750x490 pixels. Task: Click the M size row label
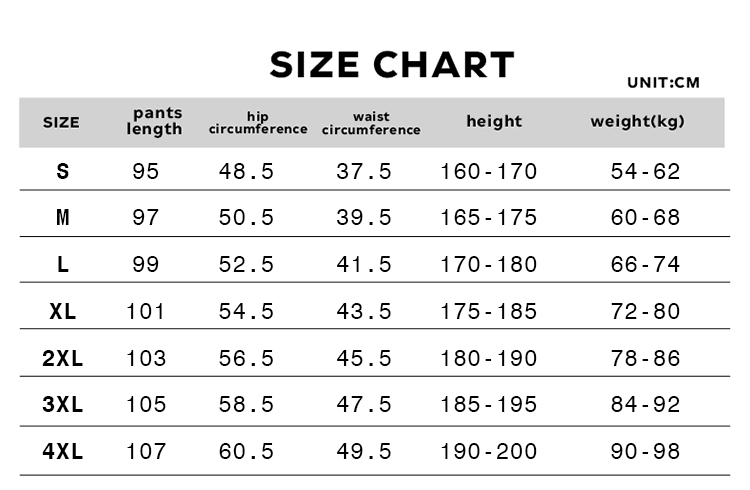pos(63,217)
